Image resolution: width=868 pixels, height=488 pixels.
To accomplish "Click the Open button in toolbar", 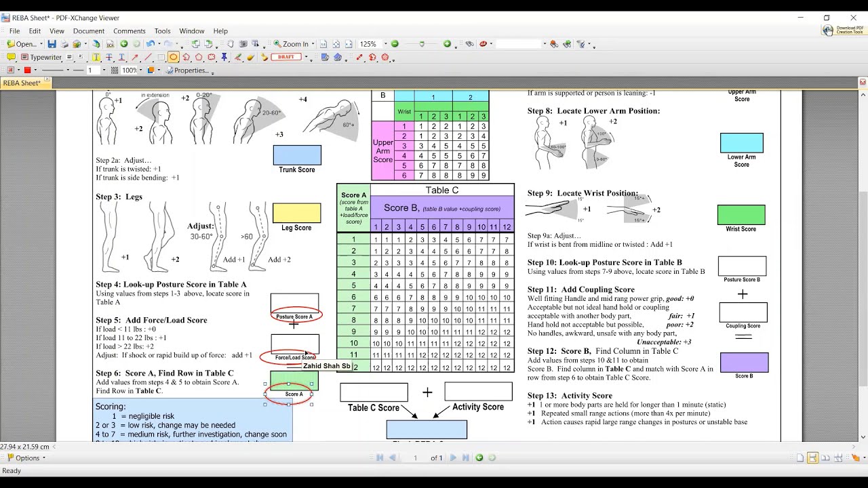I will pos(21,44).
